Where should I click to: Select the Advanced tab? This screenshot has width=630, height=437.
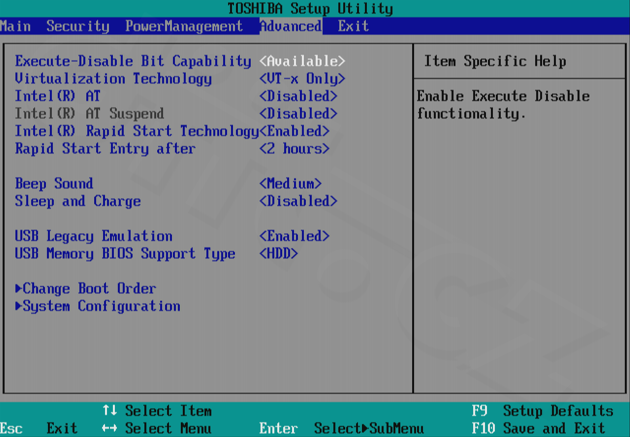[290, 26]
